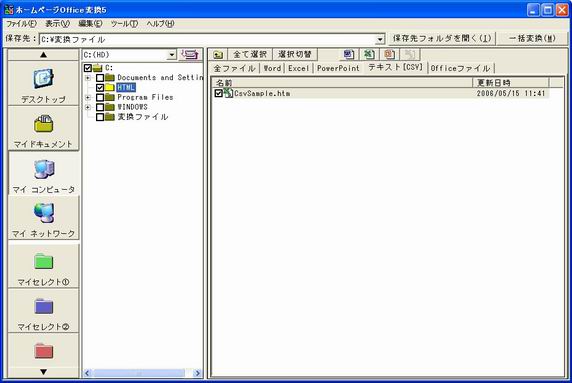Expand the Documents and Settings tree node
This screenshot has width=572, height=383.
coord(88,78)
